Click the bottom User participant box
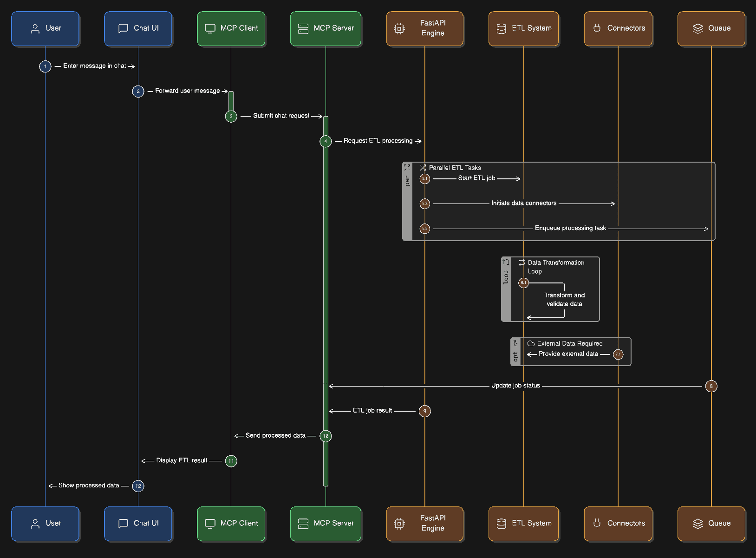Image resolution: width=756 pixels, height=558 pixels. click(45, 524)
